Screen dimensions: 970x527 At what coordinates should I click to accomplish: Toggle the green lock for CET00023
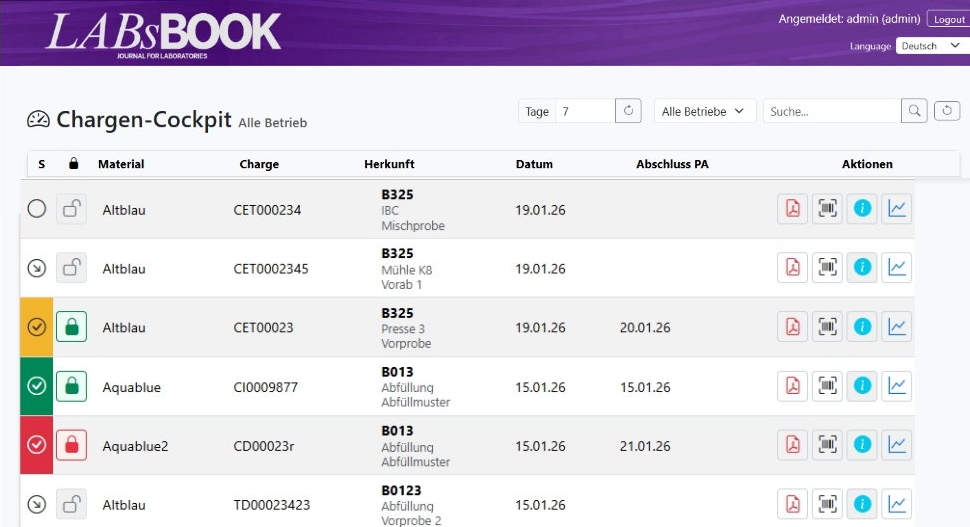(x=71, y=327)
